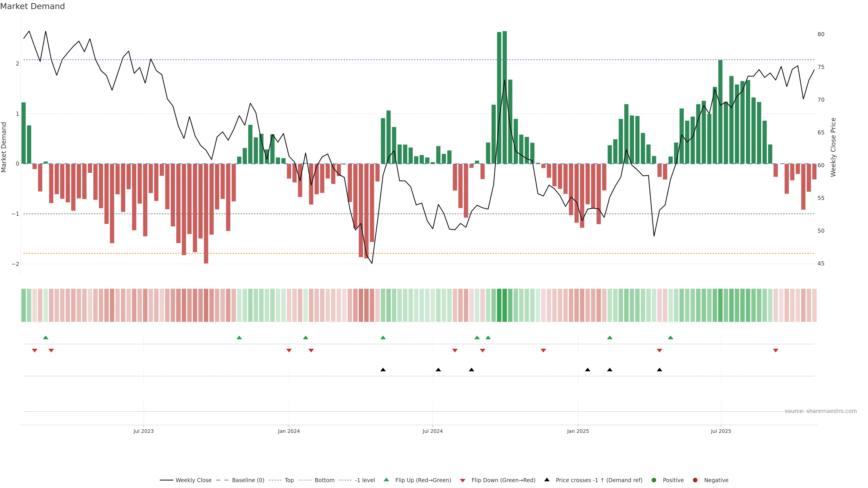Click the source: sharemaestro.com text

click(x=821, y=411)
